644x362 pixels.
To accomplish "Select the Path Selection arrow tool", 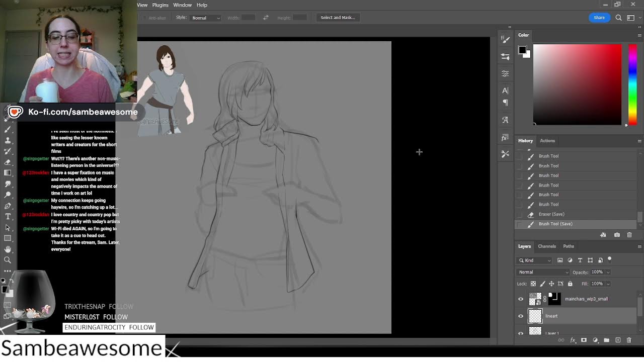I will [x=8, y=227].
